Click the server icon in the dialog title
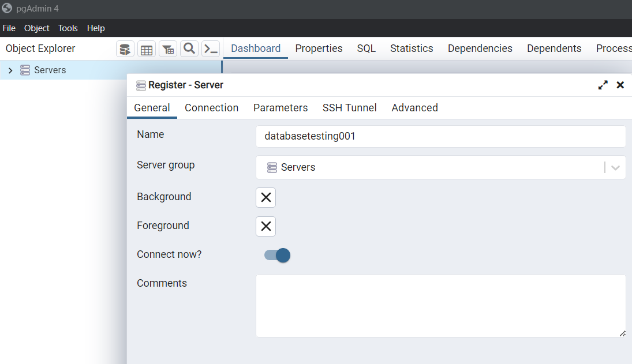 tap(141, 85)
